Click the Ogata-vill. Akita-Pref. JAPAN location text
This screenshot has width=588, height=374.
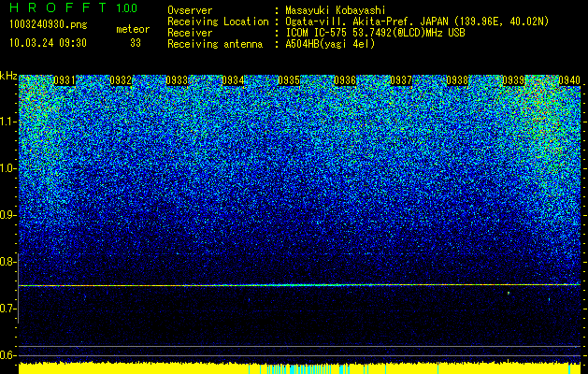(417, 22)
